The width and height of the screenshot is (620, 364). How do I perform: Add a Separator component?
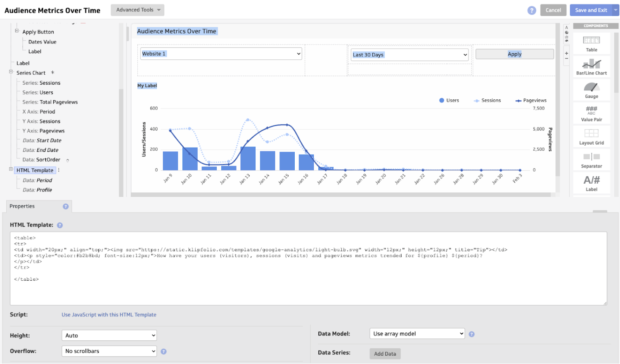[x=591, y=160]
